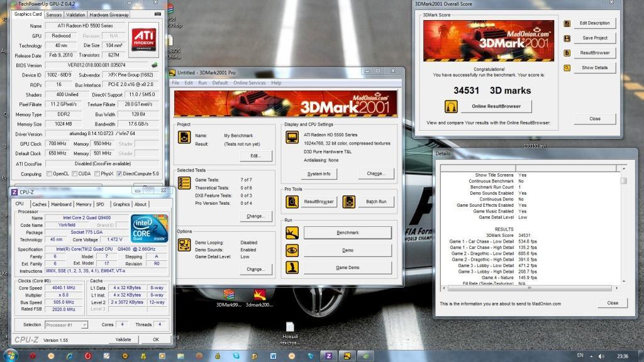Image resolution: width=644 pixels, height=362 pixels.
Task: Click Change button in Selected Tests
Action: click(x=255, y=216)
